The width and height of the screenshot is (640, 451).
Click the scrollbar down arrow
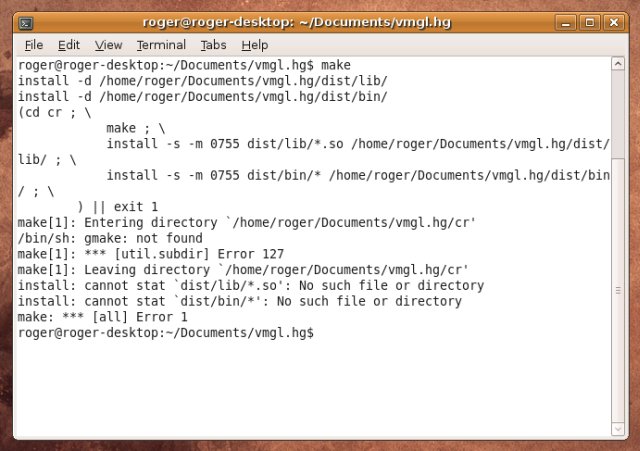pos(618,429)
